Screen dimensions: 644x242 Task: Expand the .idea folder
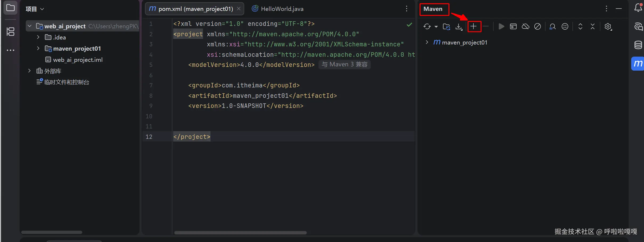(x=38, y=37)
